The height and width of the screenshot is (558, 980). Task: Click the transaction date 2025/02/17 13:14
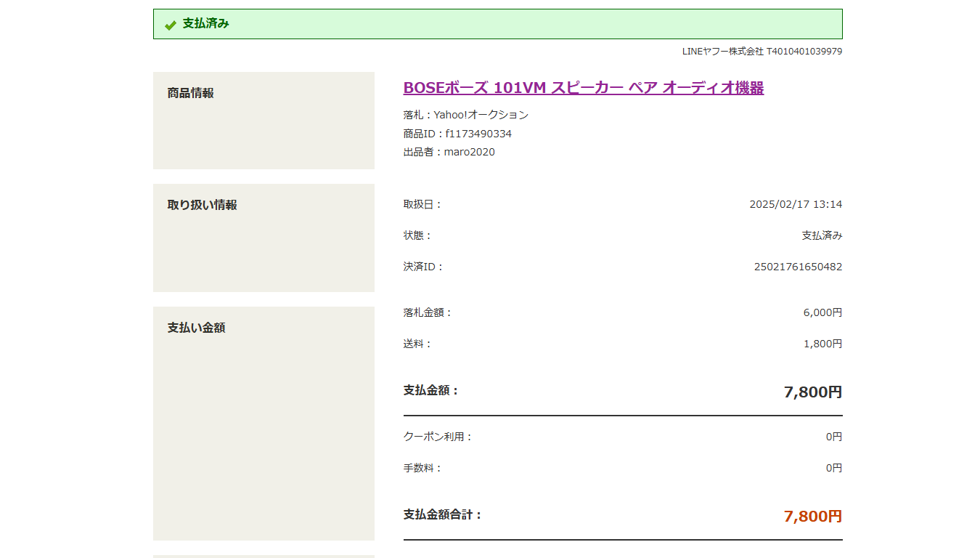click(796, 204)
